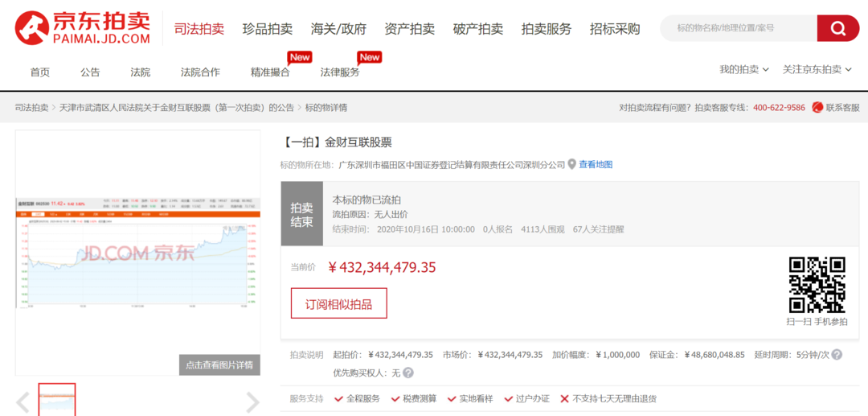Image resolution: width=868 pixels, height=416 pixels.
Task: Click the help icon next to 优先购买权人
Action: coord(408,373)
